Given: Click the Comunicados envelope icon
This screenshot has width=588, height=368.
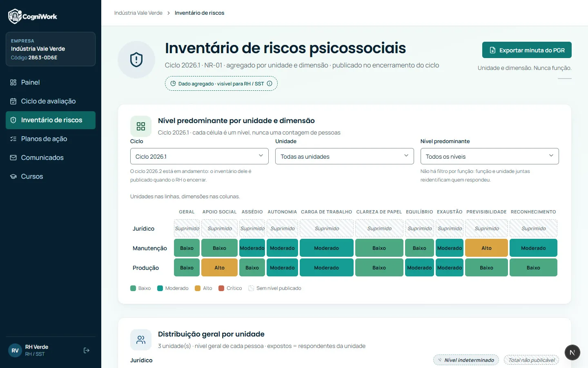Looking at the screenshot, I should [x=13, y=158].
